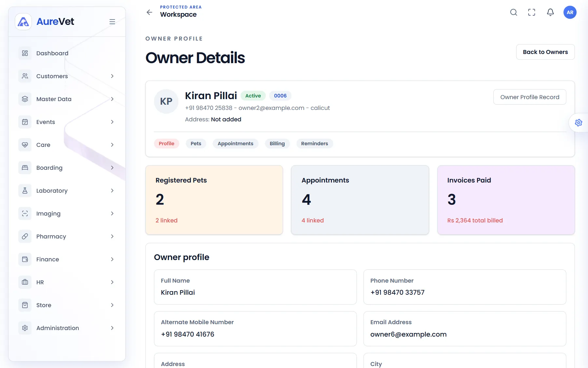Click the Master Data layers icon

pyautogui.click(x=25, y=99)
